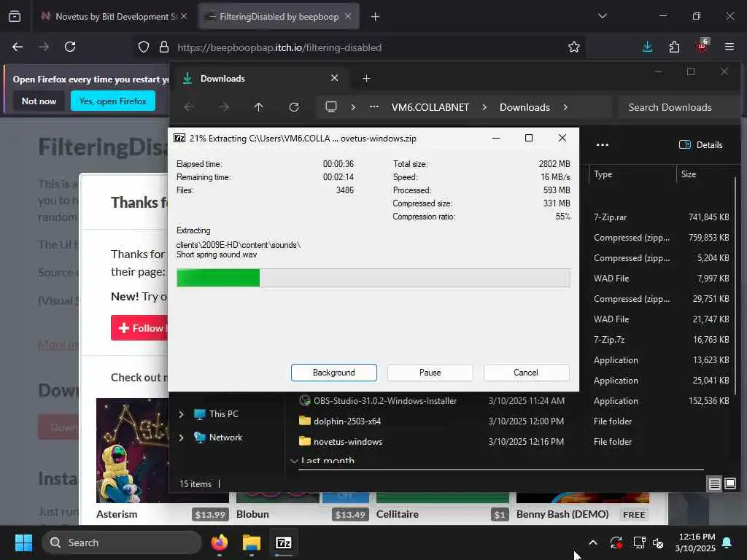This screenshot has height=560, width=747.
Task: Open Firefox extensions menu
Action: coord(674,47)
